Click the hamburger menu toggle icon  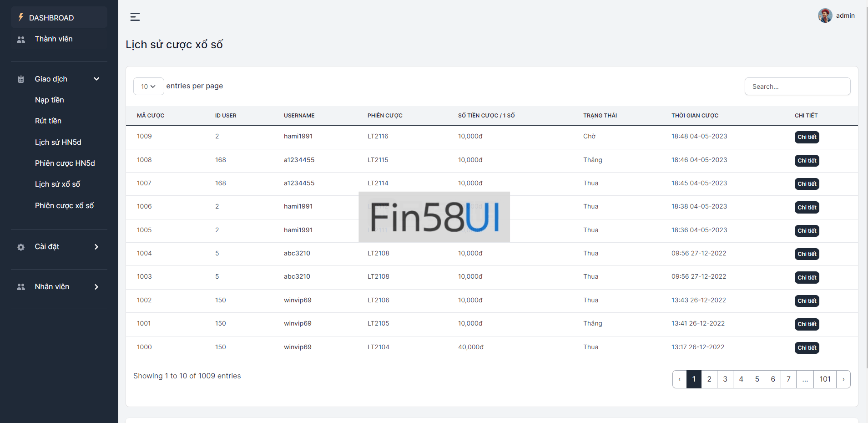tap(135, 17)
